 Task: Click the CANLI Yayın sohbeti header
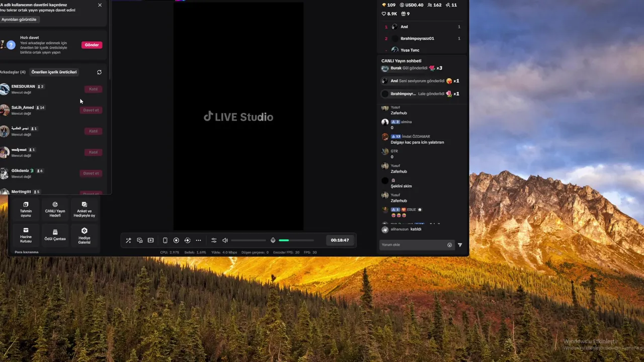[401, 61]
